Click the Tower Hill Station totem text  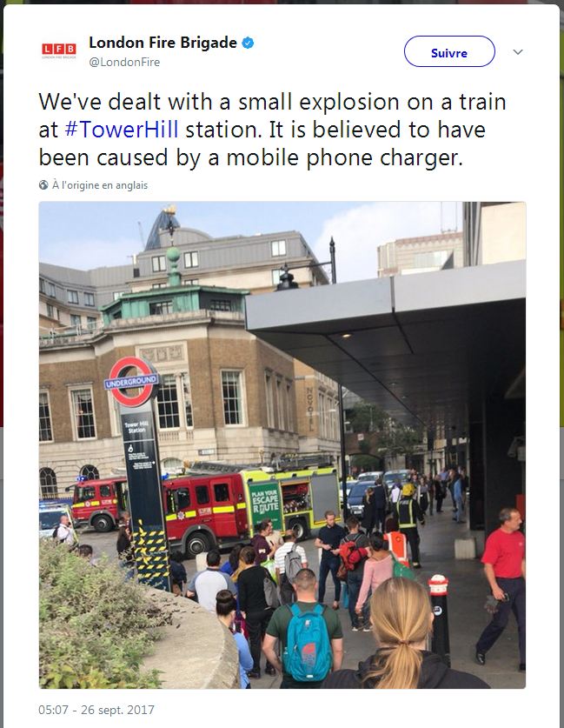[136, 427]
